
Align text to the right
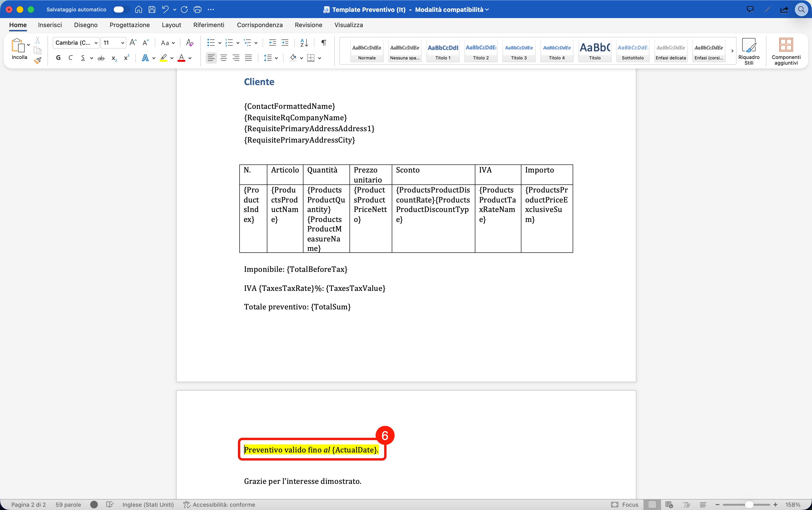click(x=236, y=58)
